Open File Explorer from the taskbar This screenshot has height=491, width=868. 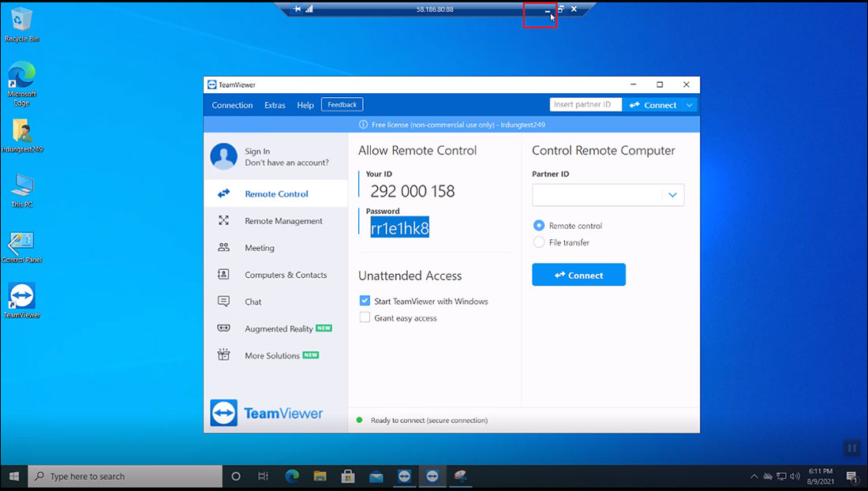tap(320, 476)
